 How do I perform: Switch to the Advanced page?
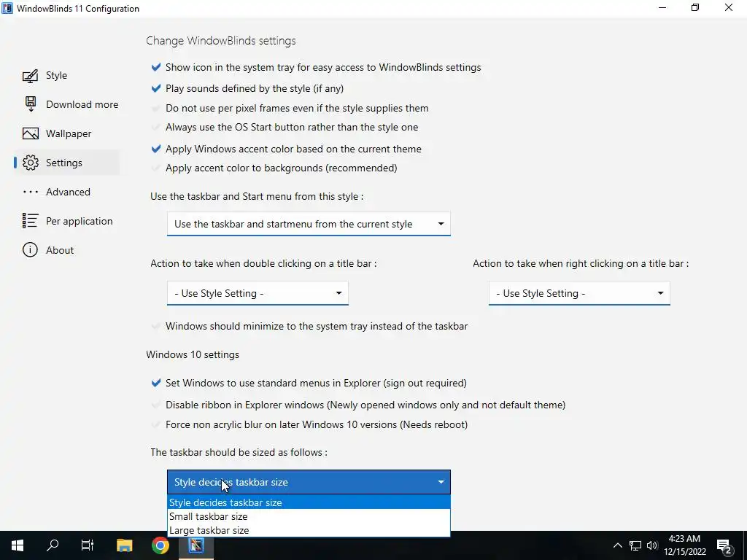tap(68, 192)
